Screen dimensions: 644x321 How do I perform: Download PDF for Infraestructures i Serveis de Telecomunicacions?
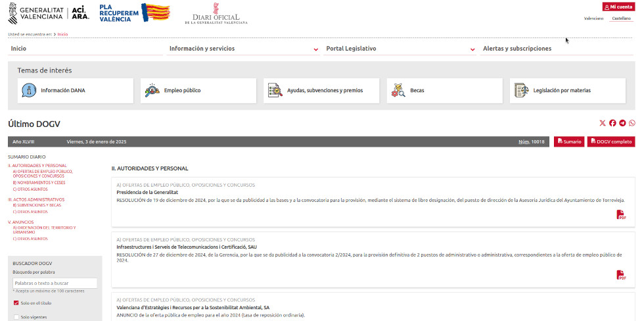click(621, 275)
